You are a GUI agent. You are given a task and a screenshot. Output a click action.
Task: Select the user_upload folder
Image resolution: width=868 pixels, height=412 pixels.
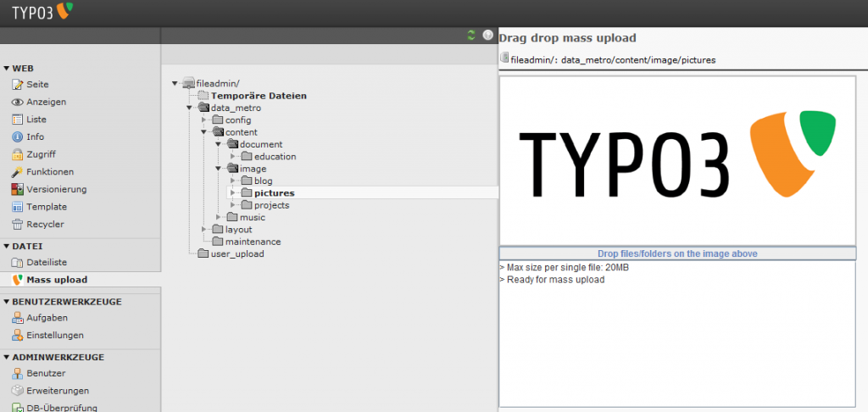[236, 253]
